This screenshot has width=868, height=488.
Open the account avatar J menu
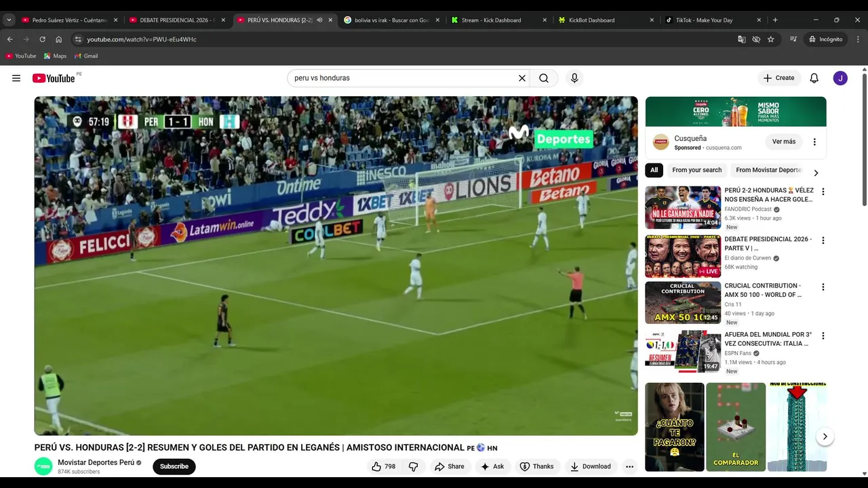840,78
